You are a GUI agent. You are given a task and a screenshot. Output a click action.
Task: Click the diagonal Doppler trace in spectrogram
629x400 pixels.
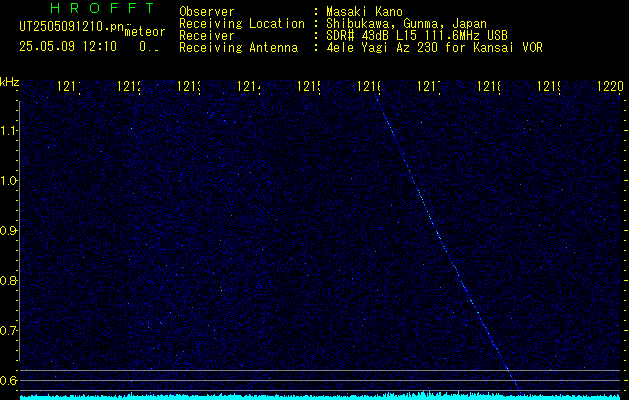click(446, 242)
